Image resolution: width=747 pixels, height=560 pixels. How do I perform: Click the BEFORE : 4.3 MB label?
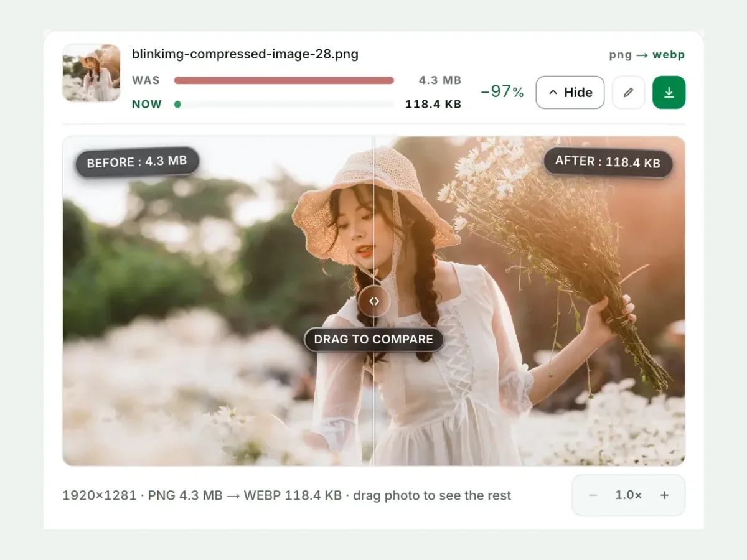[137, 162]
